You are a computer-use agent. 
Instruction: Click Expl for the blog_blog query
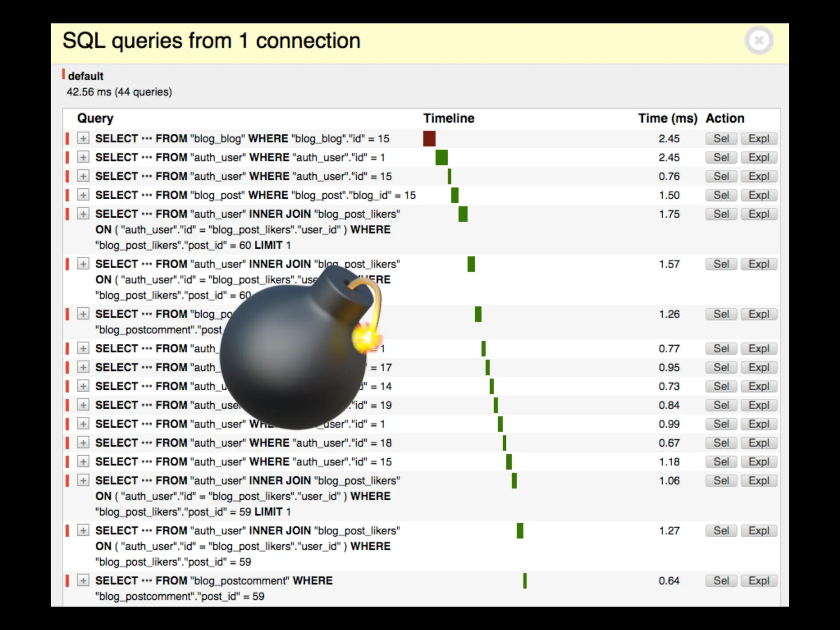point(759,139)
